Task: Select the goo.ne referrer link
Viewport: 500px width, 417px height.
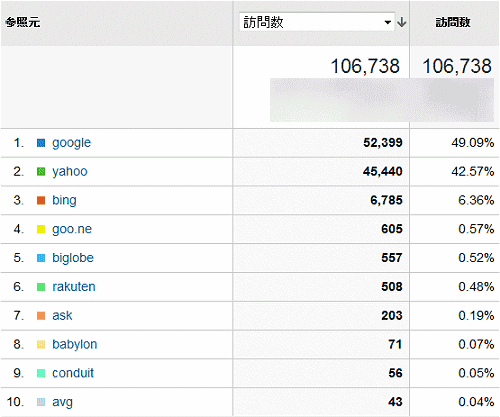Action: point(72,229)
